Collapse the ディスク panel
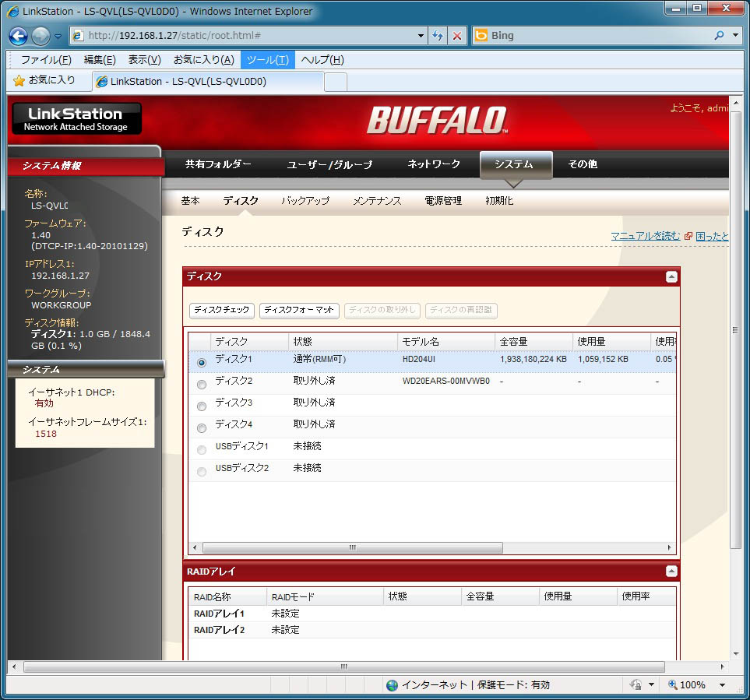 pyautogui.click(x=671, y=276)
